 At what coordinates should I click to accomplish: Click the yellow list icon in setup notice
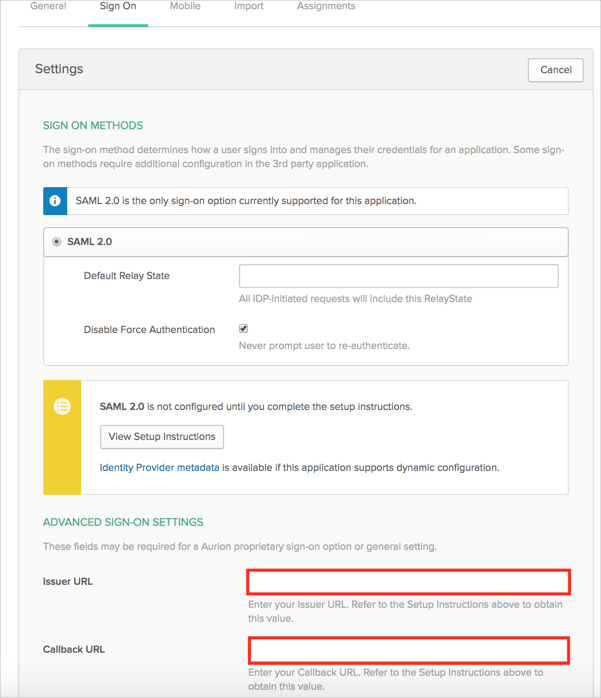pos(62,407)
